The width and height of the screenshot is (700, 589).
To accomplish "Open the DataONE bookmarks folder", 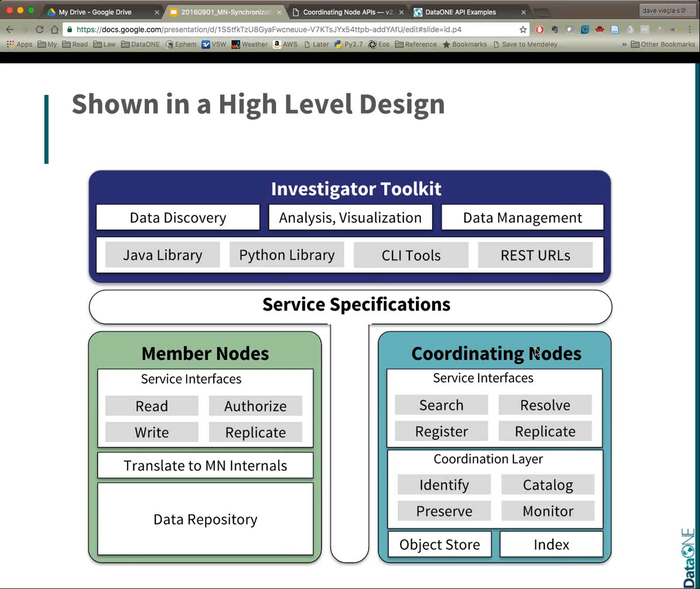I will (x=141, y=44).
